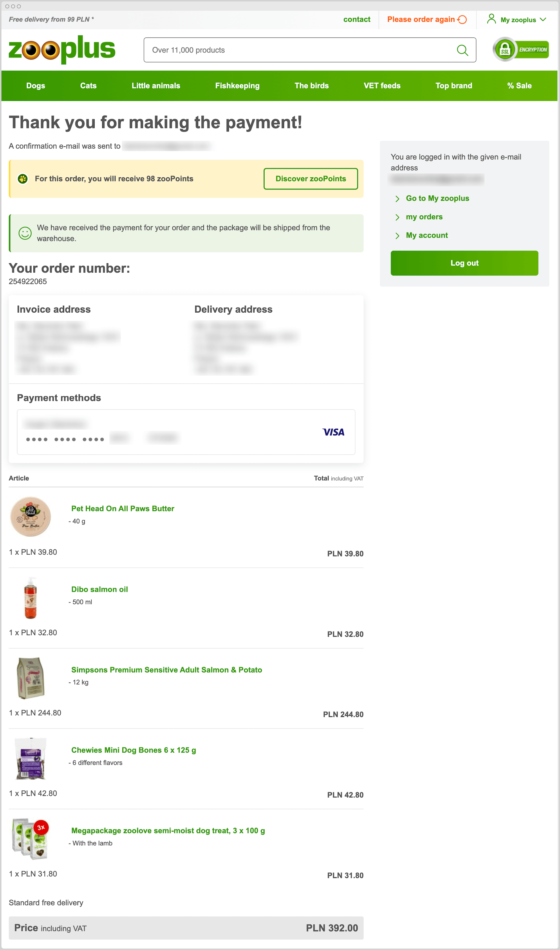This screenshot has width=560, height=950.
Task: Open the Dibo salmon oil product link
Action: pos(99,589)
